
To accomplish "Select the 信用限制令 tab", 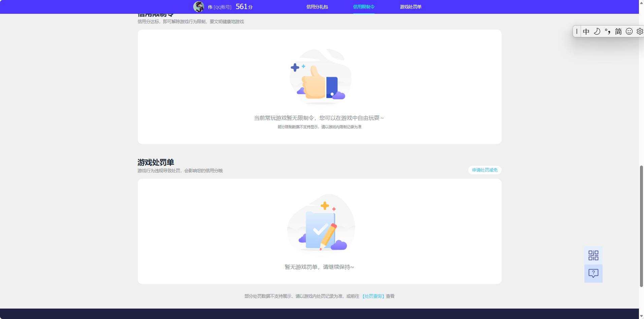I will 364,7.
